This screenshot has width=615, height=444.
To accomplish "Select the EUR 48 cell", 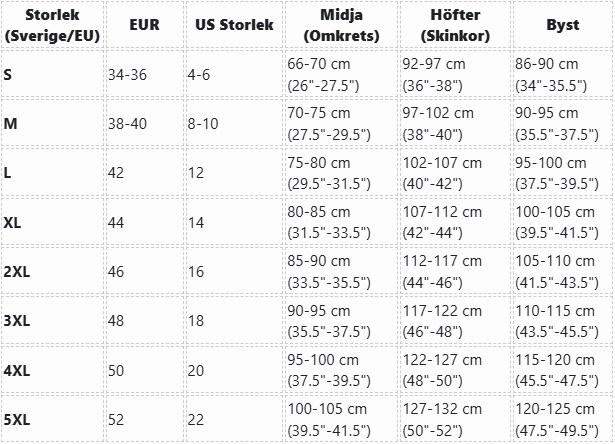I will tap(116, 320).
